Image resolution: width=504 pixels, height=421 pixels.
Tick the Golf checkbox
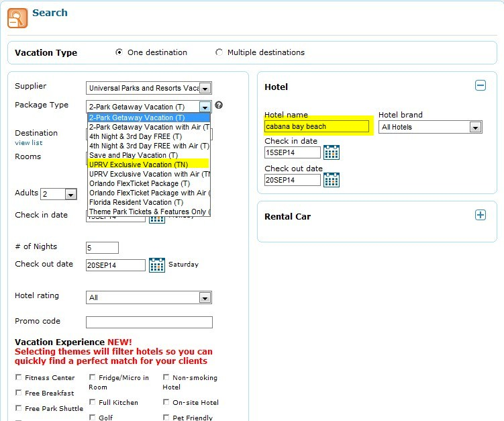(92, 418)
